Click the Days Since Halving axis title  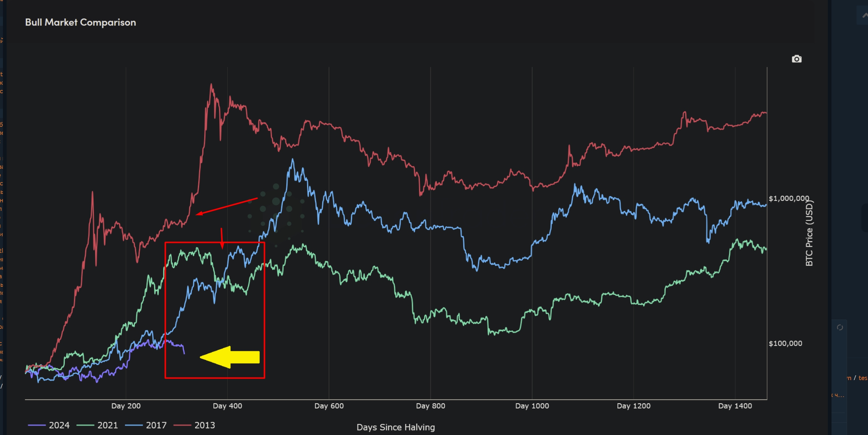395,427
